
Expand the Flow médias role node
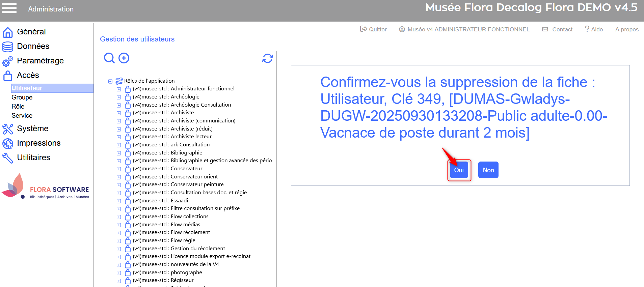(119, 225)
